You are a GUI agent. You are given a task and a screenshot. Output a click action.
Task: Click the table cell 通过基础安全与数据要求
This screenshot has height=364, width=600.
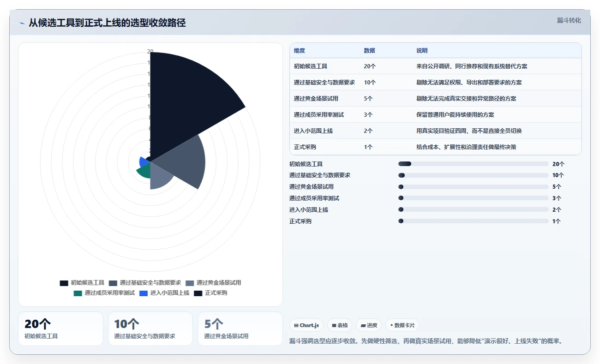pyautogui.click(x=324, y=83)
